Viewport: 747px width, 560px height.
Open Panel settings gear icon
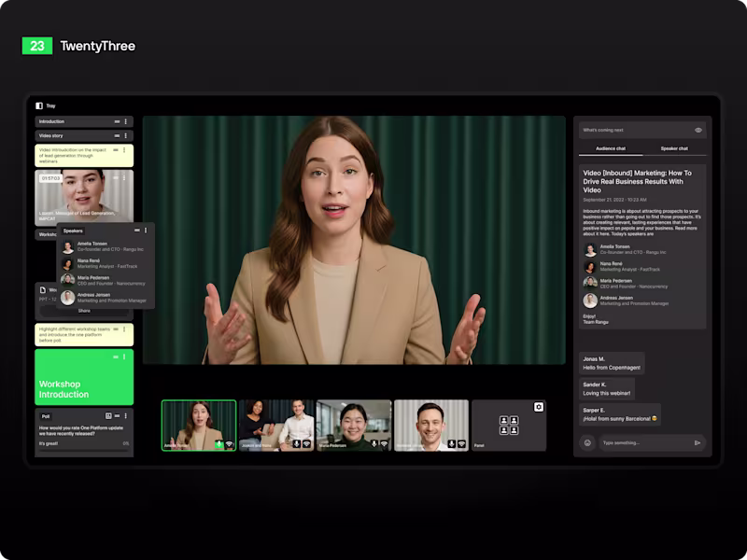(x=539, y=407)
